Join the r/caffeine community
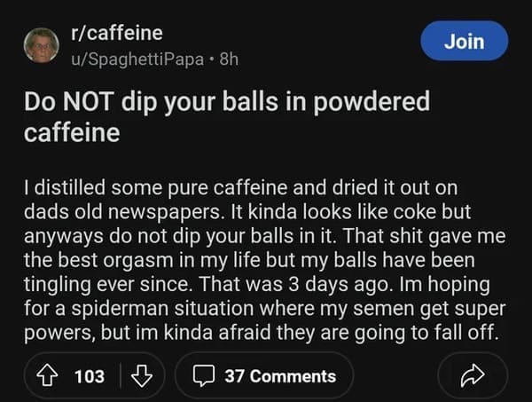The image size is (532, 402). point(465,41)
